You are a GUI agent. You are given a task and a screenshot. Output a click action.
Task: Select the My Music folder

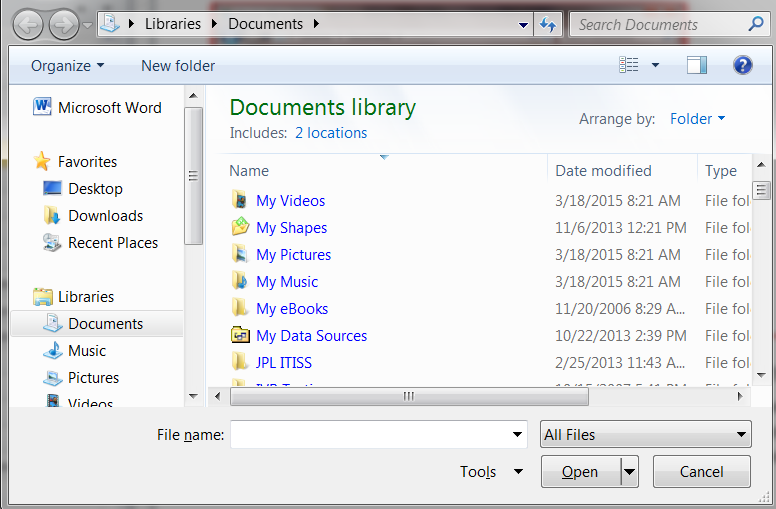pyautogui.click(x=287, y=282)
